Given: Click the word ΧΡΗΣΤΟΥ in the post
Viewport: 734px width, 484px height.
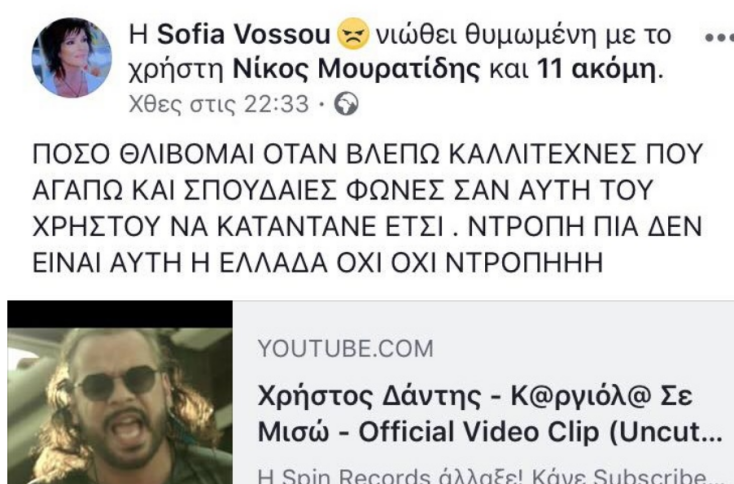Looking at the screenshot, I should click(96, 227).
